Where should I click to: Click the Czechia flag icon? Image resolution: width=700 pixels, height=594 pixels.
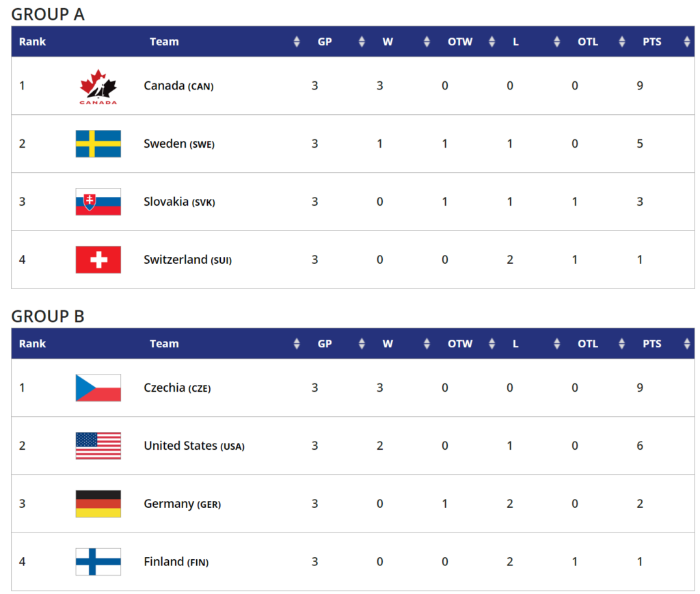click(98, 388)
